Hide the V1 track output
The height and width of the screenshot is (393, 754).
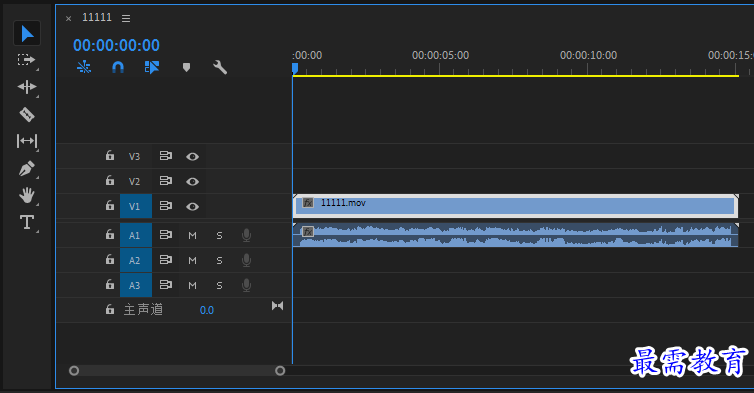[x=192, y=206]
